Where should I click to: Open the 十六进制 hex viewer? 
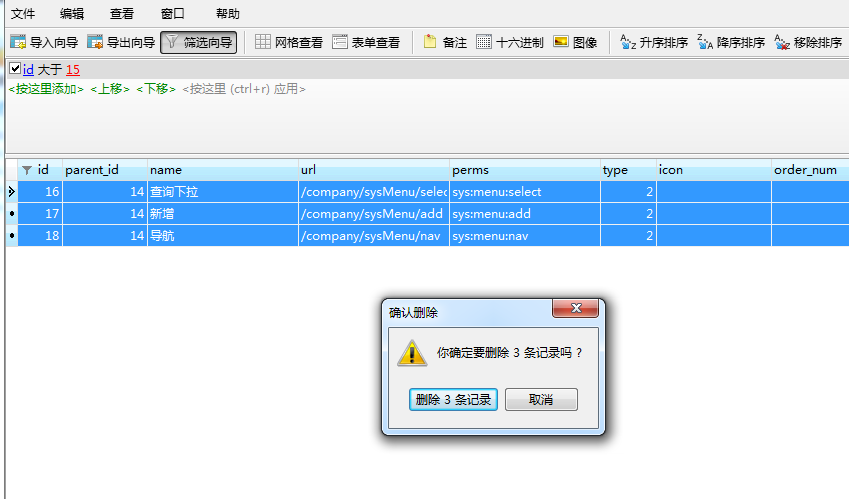pyautogui.click(x=510, y=42)
